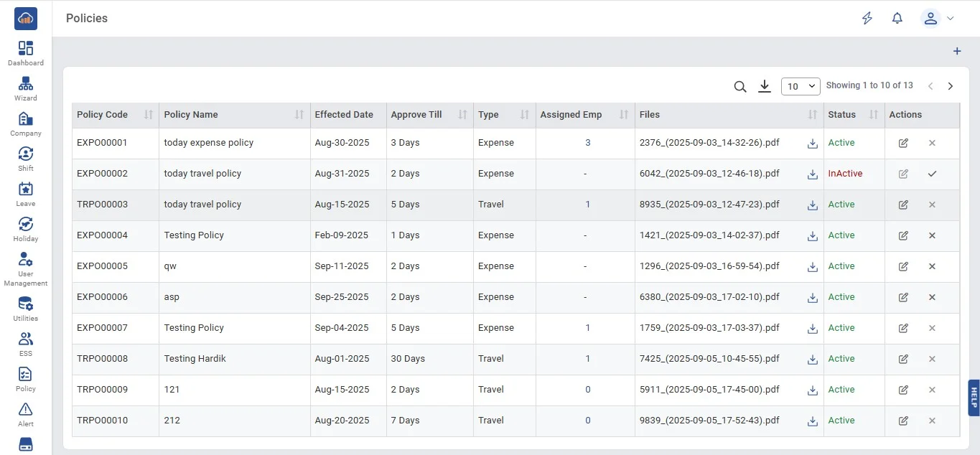Open the rows per page dropdown

pos(801,86)
